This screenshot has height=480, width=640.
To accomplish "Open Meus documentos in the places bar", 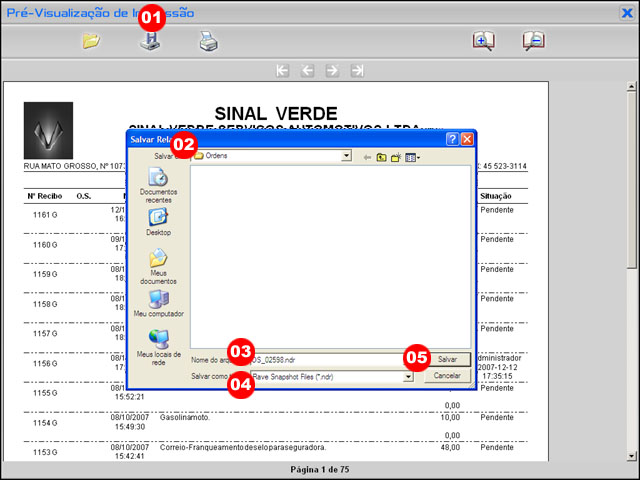I will [x=158, y=264].
